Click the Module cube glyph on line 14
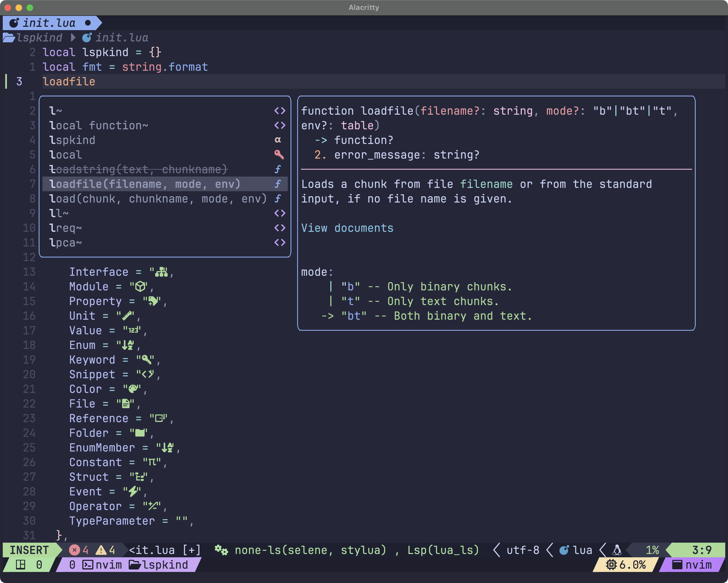 (140, 287)
